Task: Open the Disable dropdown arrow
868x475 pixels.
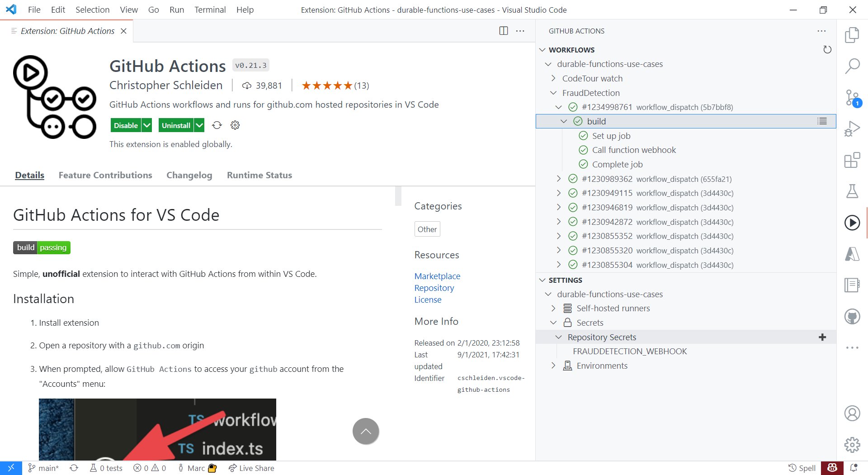Action: pos(147,125)
